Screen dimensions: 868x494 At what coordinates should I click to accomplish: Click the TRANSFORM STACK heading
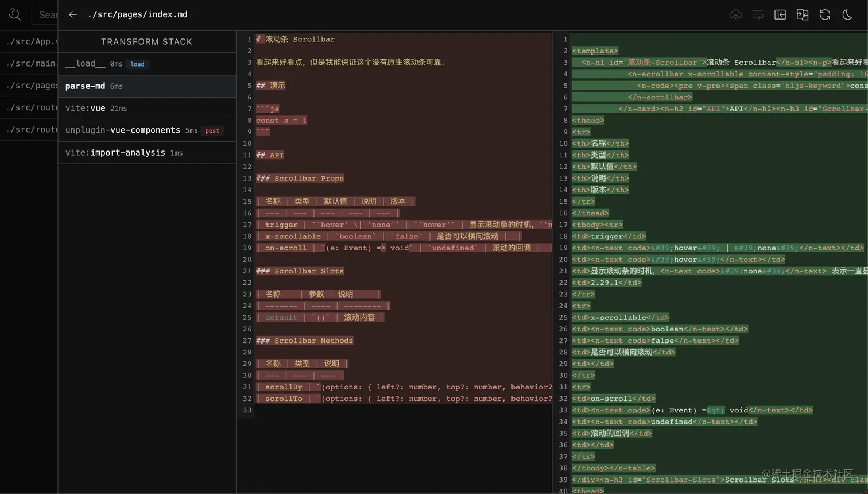pos(146,41)
